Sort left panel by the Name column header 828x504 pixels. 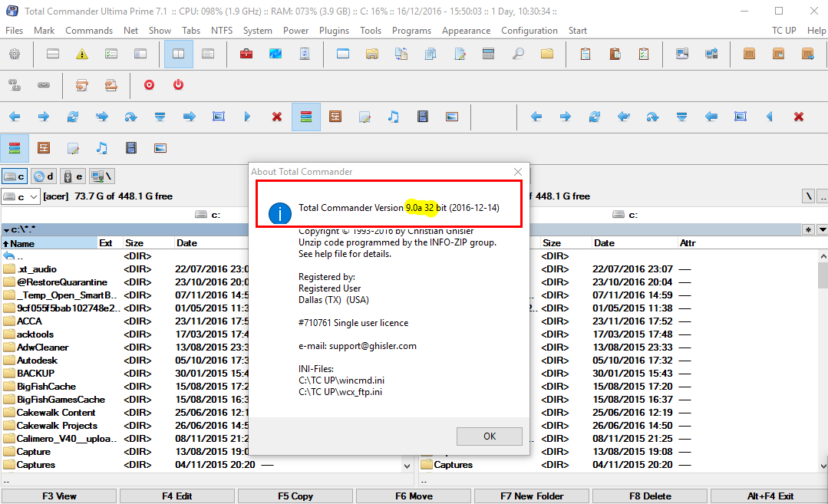(49, 243)
